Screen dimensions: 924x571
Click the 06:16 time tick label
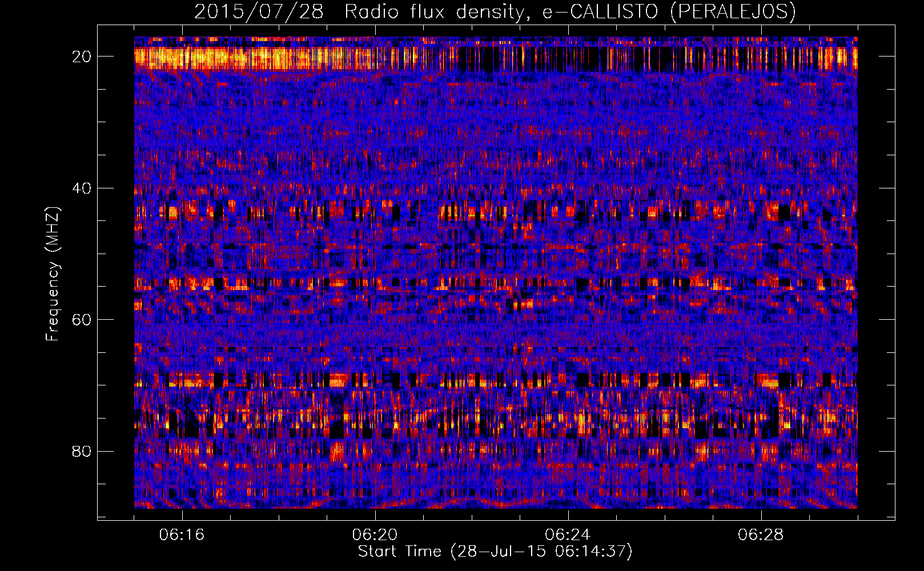pyautogui.click(x=182, y=535)
